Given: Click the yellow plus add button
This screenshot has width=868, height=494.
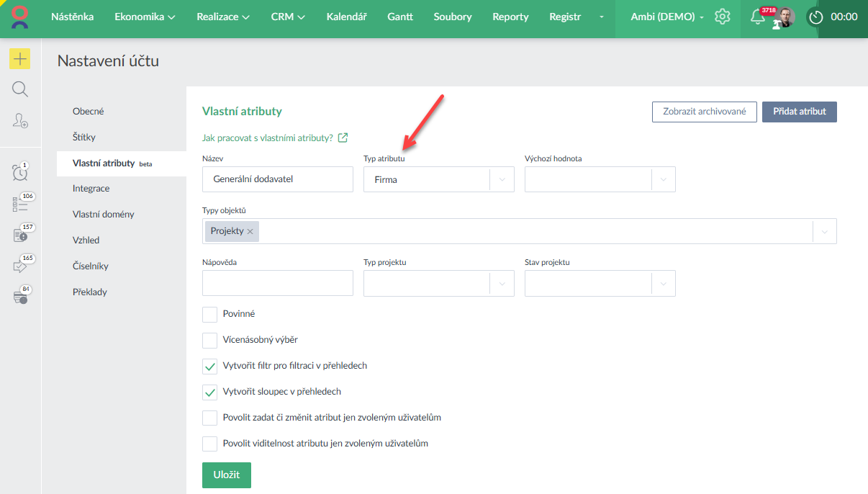Looking at the screenshot, I should click(x=20, y=58).
